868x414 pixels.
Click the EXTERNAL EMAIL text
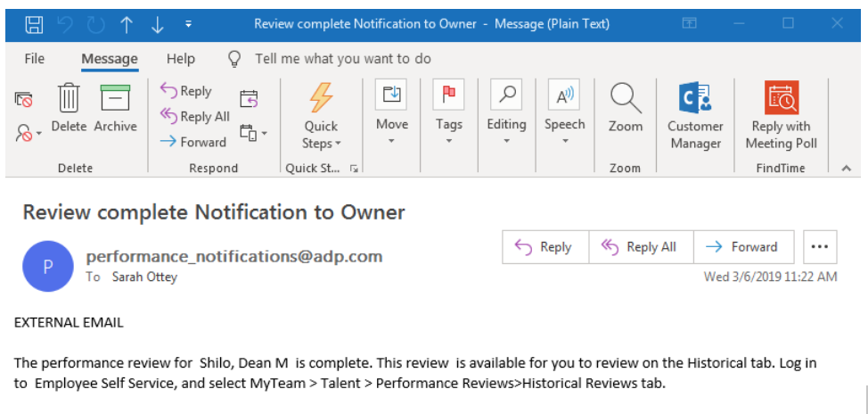click(69, 323)
